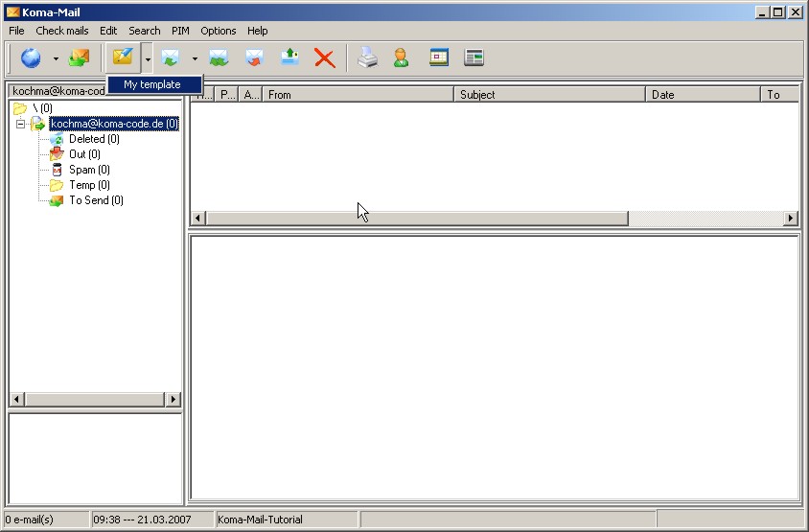Sort mail list by Subject column
This screenshot has height=532, width=809.
550,95
